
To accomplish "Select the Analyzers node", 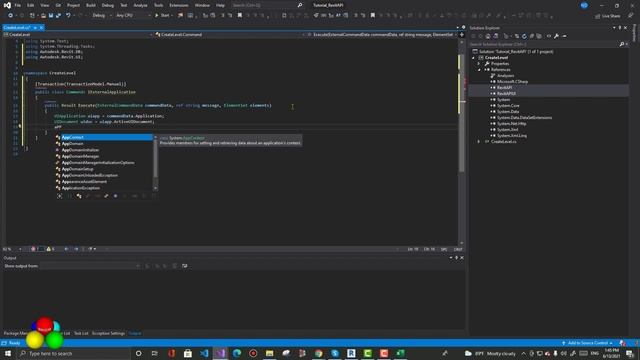I will tap(505, 76).
